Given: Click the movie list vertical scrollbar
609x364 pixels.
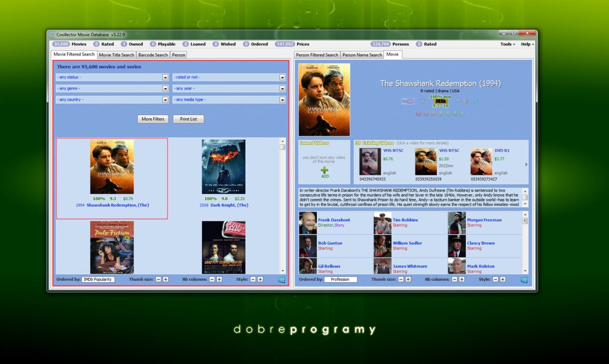Looking at the screenshot, I should point(283,205).
